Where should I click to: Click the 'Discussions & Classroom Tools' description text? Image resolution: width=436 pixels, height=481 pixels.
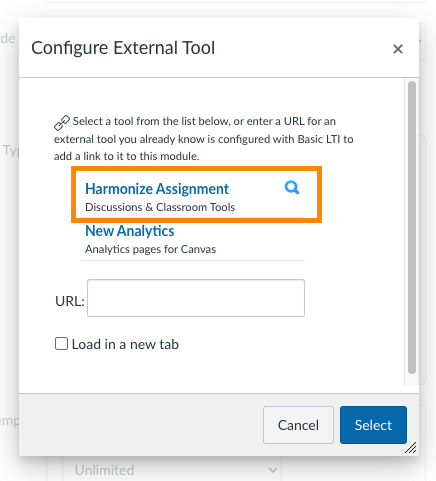(160, 207)
